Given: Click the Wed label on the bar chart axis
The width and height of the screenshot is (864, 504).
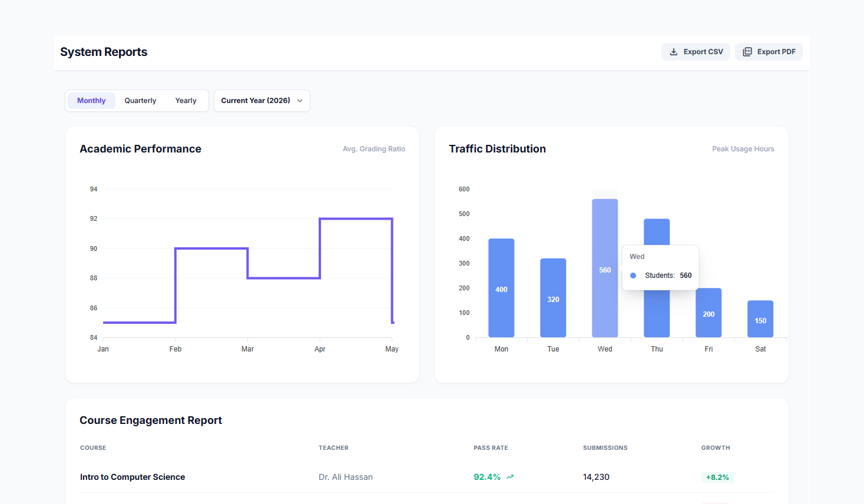Looking at the screenshot, I should (x=605, y=349).
